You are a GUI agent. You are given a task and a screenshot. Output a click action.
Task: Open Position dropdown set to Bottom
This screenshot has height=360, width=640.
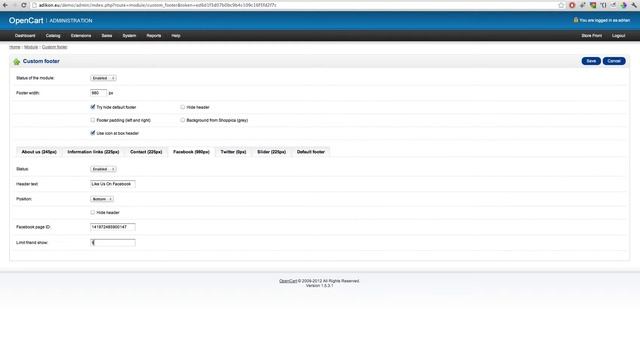(102, 199)
